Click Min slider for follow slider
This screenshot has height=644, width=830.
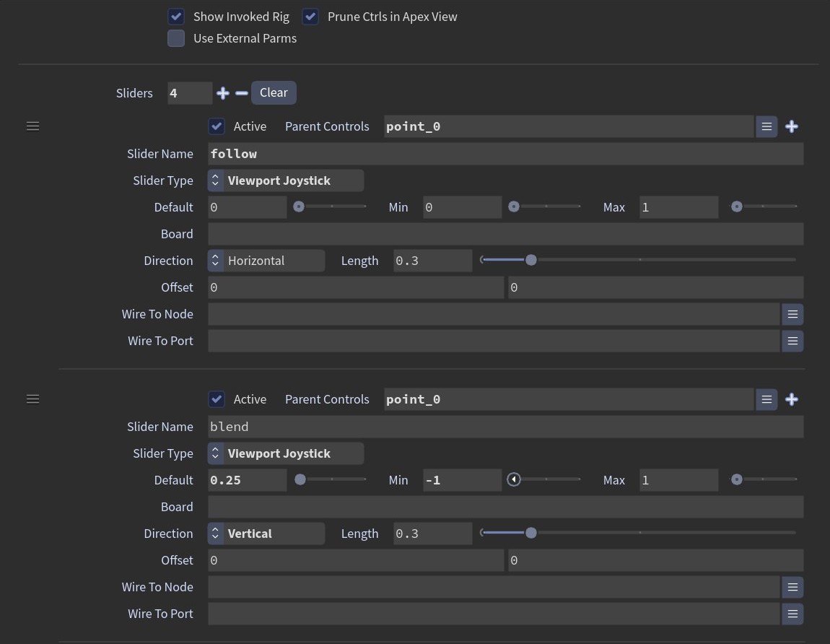(x=544, y=206)
